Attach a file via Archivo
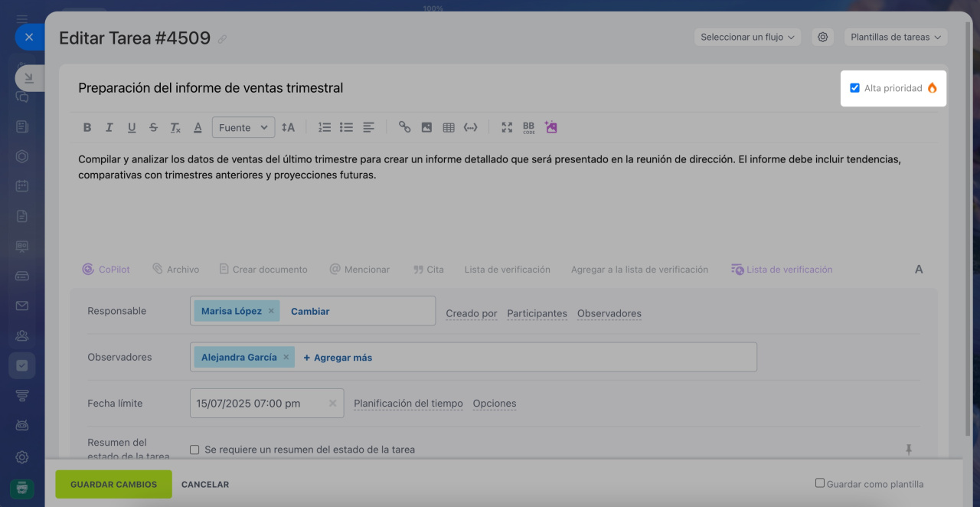Image resolution: width=980 pixels, height=507 pixels. [x=175, y=270]
